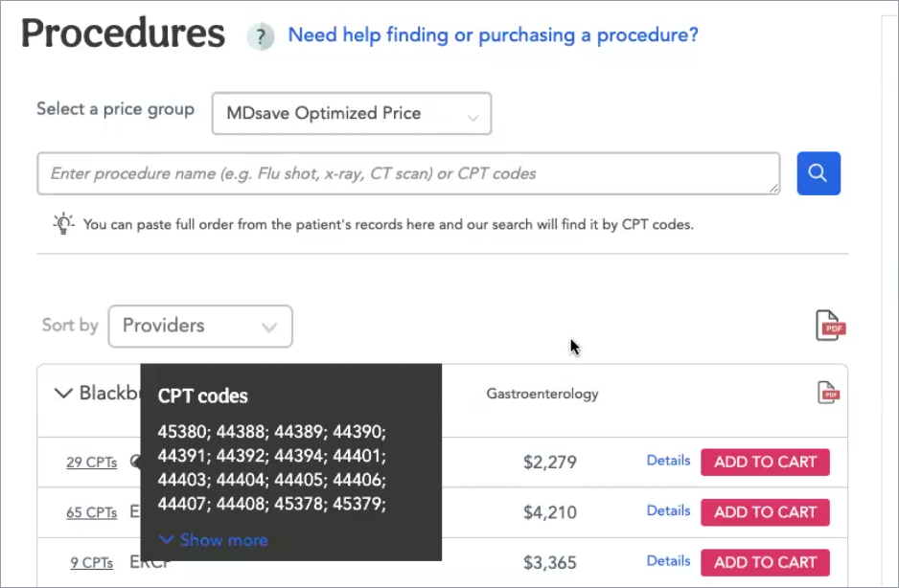Expand Show more CPT codes

coord(214,540)
